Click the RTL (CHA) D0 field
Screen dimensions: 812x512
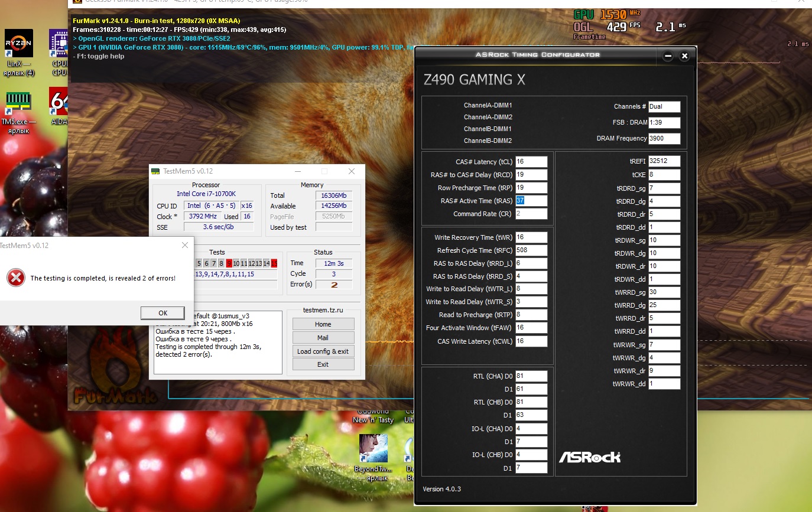531,376
